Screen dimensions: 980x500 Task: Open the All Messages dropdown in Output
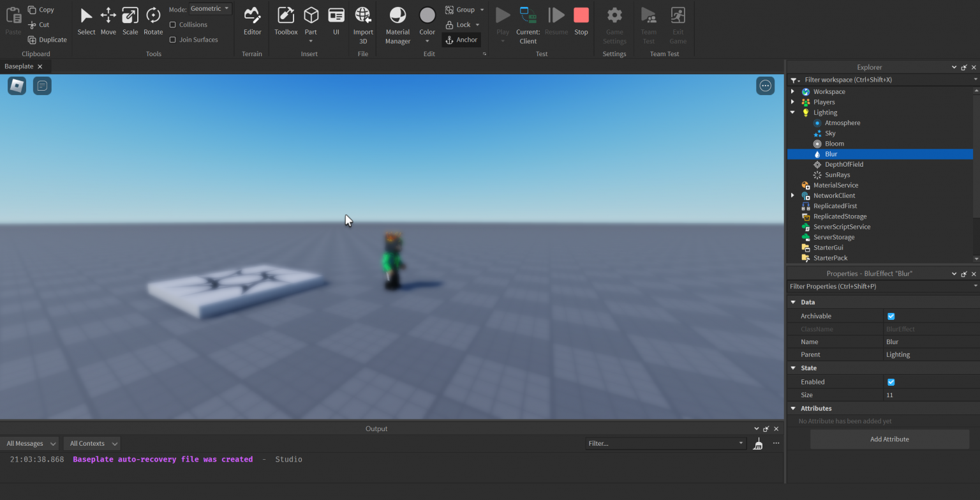coord(29,443)
